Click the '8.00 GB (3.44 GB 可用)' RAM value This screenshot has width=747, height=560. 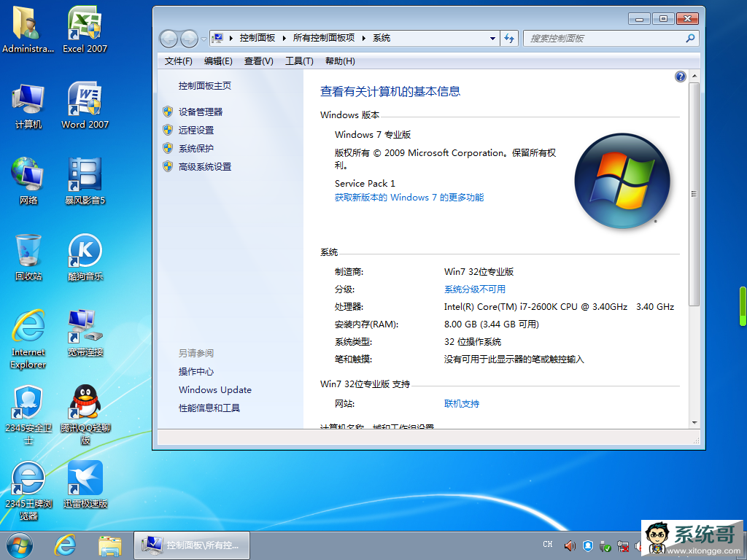[x=492, y=324]
